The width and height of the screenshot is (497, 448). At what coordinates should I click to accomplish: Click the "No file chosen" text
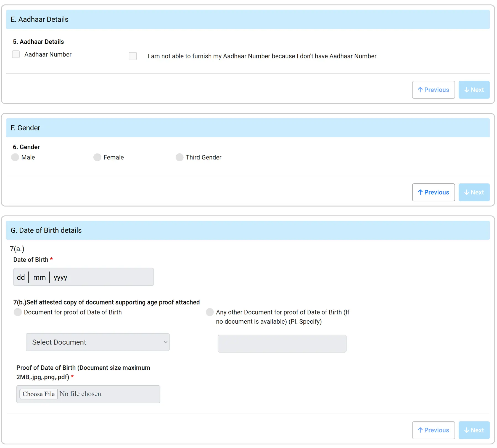[80, 394]
